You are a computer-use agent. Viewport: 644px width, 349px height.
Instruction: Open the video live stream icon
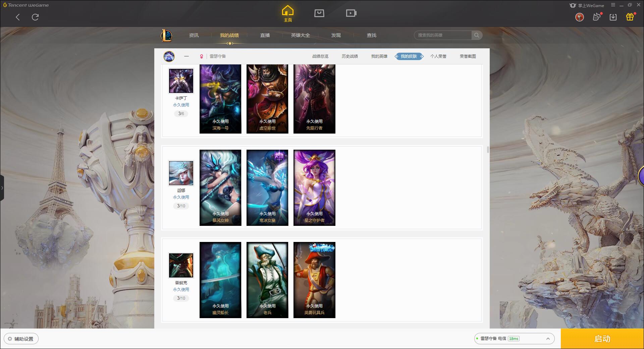coord(351,13)
